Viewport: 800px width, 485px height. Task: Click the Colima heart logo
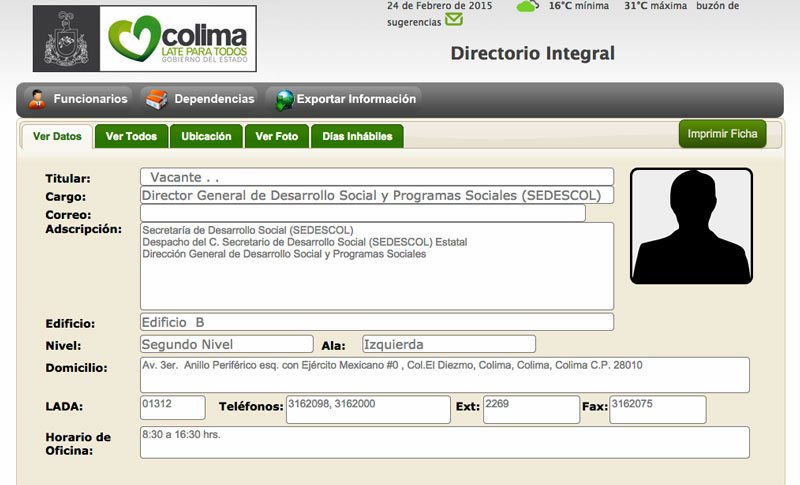click(x=135, y=38)
